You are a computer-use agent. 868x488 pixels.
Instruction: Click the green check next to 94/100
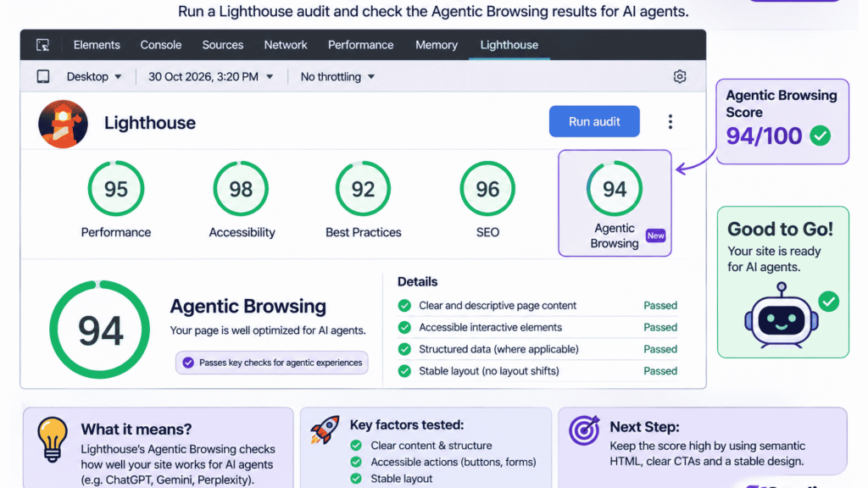point(820,136)
